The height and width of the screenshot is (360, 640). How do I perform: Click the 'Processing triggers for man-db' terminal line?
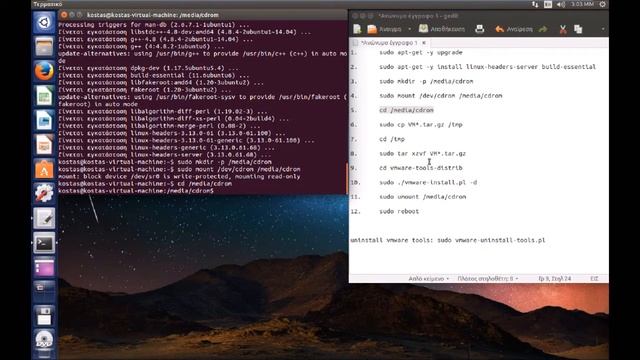153,24
